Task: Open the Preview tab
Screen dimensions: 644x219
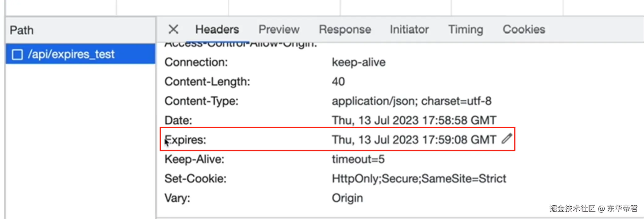Action: pyautogui.click(x=279, y=29)
